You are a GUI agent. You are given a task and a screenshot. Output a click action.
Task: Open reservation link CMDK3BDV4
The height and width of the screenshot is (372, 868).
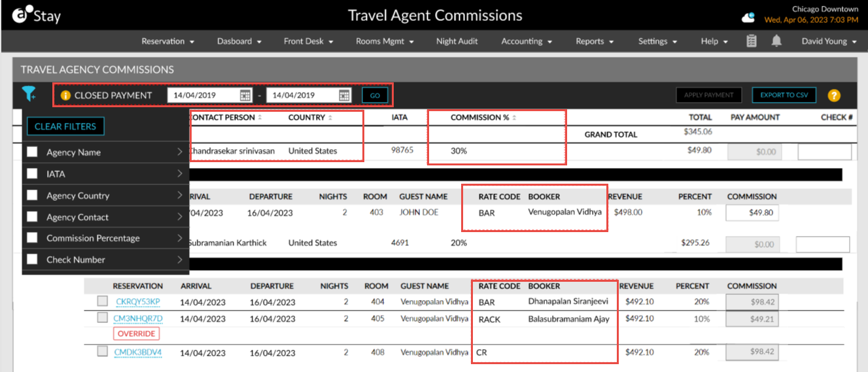[138, 352]
